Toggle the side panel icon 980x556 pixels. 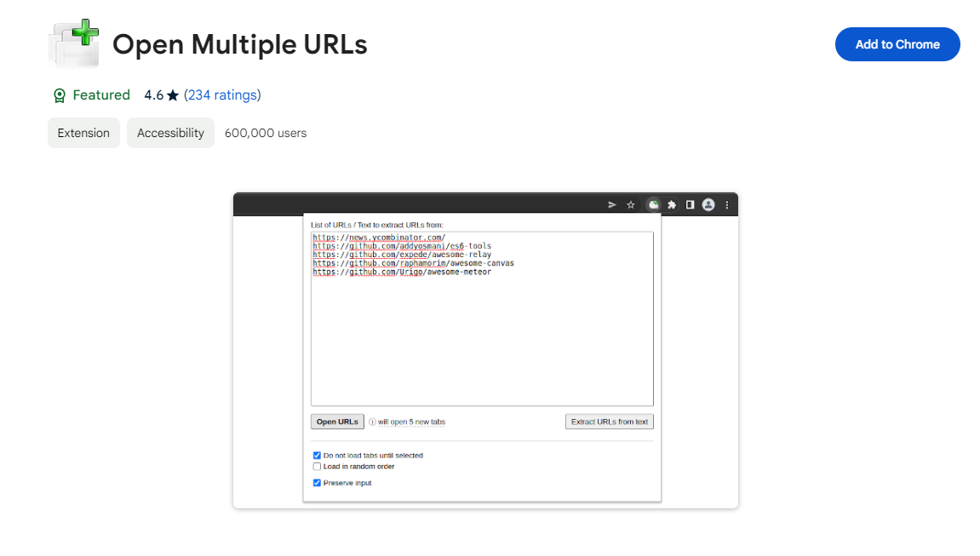[690, 205]
